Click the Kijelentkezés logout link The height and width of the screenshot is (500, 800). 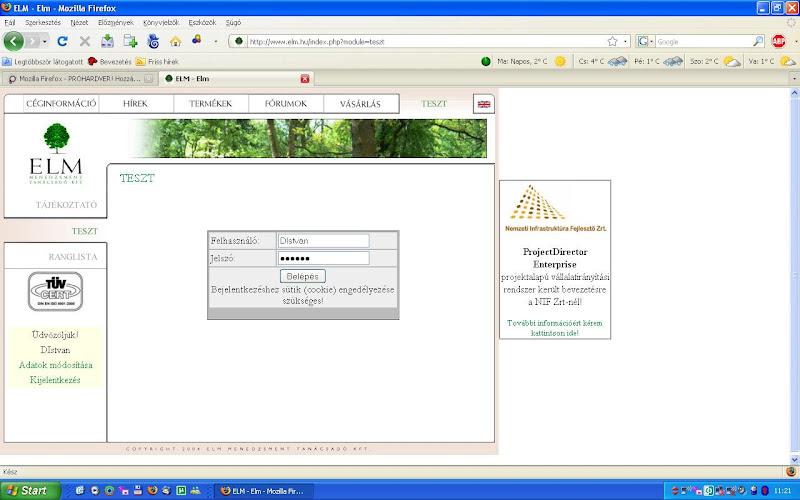pyautogui.click(x=55, y=380)
